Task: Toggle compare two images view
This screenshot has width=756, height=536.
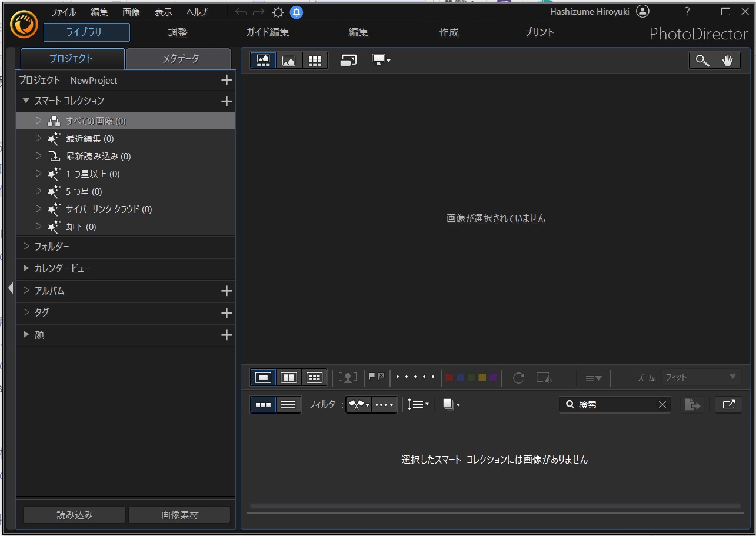Action: point(288,378)
